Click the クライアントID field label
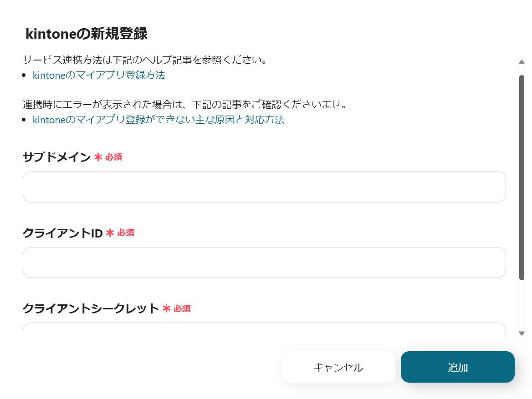This screenshot has width=532, height=399. 62,233
